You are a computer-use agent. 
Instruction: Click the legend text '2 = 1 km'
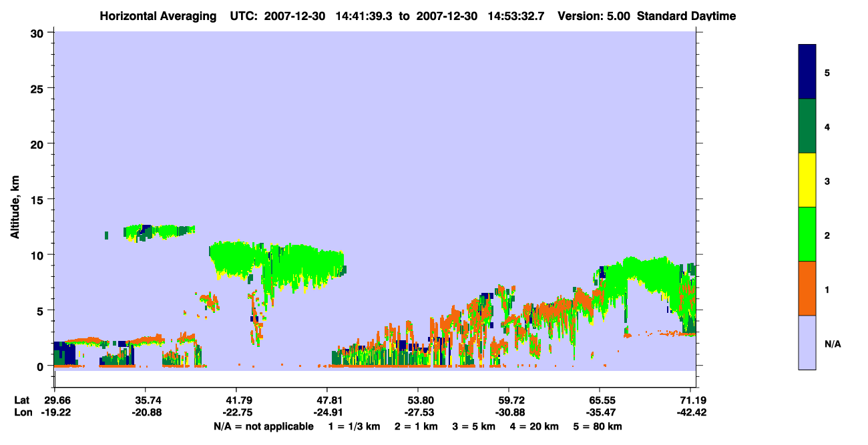pyautogui.click(x=416, y=426)
